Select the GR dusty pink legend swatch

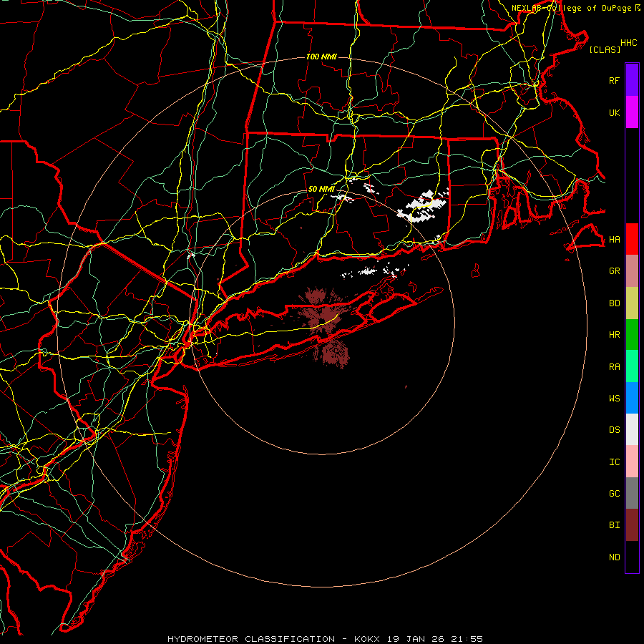click(632, 271)
